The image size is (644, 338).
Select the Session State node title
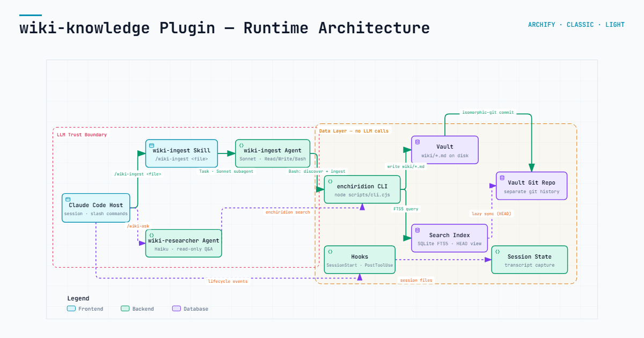529,257
